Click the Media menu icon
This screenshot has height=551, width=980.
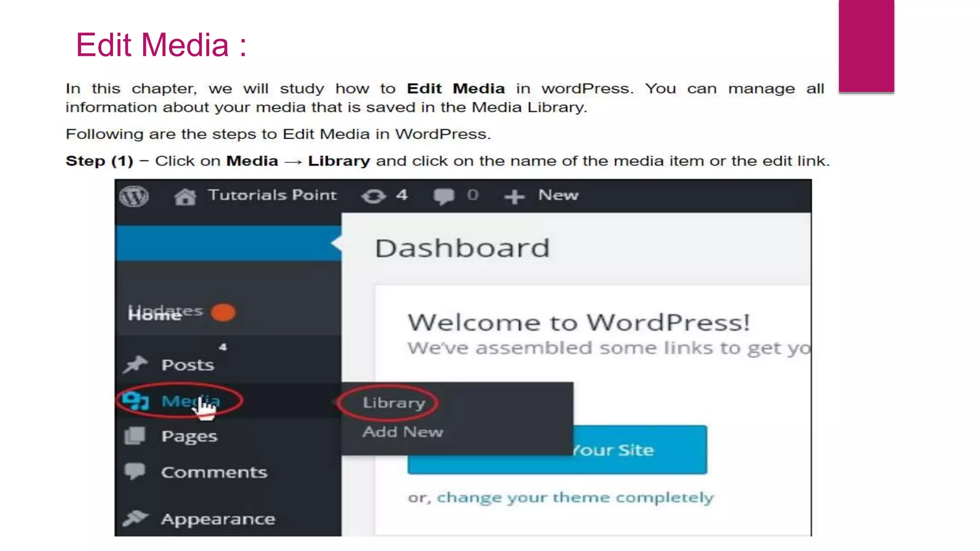click(x=136, y=401)
